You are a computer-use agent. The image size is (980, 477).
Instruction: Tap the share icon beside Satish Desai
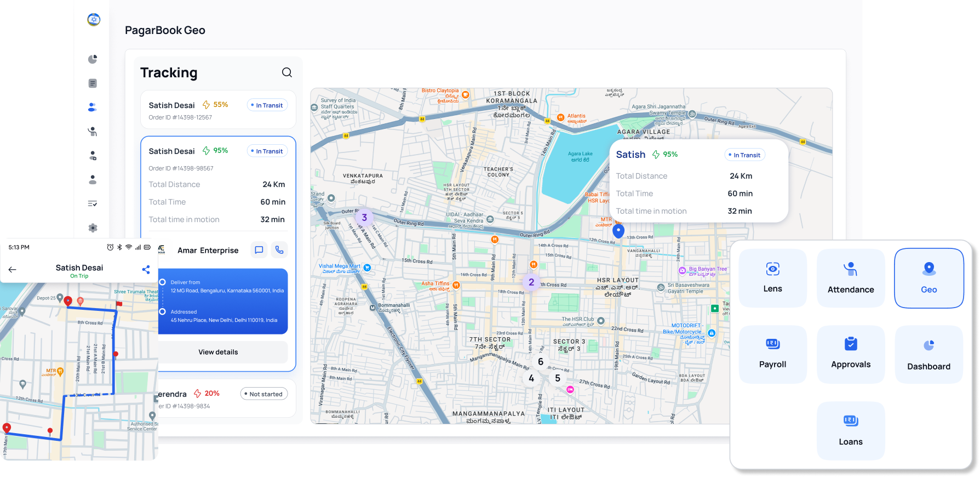(x=146, y=270)
